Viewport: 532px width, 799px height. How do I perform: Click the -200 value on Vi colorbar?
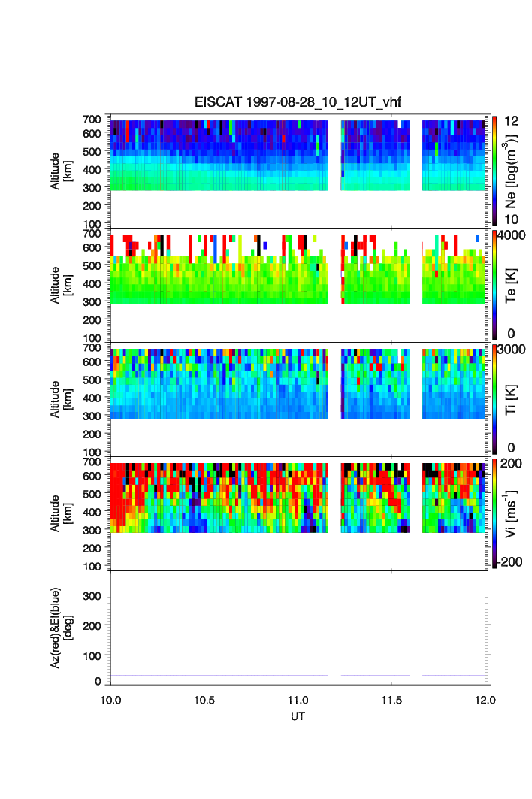coord(510,562)
